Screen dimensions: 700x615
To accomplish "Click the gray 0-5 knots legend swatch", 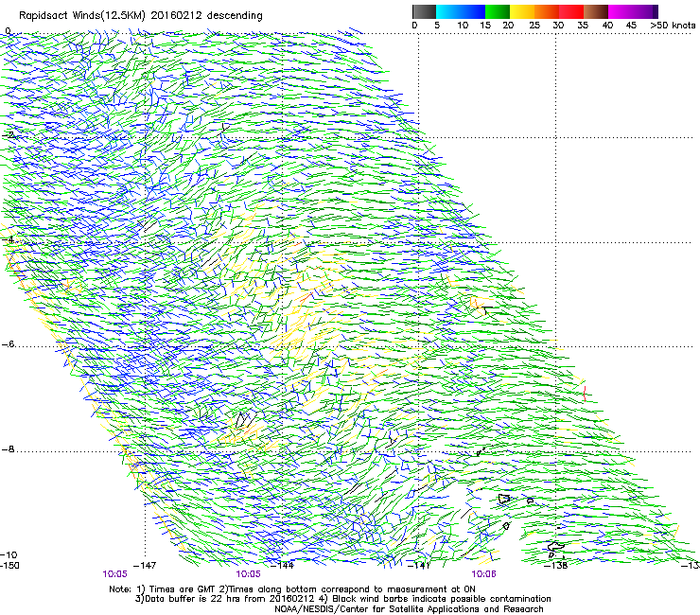I will click(x=424, y=11).
